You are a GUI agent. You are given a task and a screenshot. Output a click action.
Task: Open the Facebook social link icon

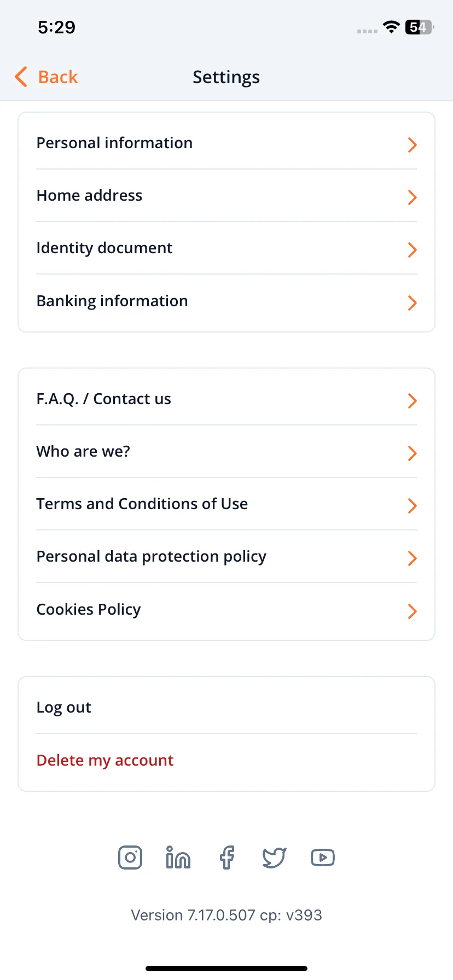[x=226, y=857]
